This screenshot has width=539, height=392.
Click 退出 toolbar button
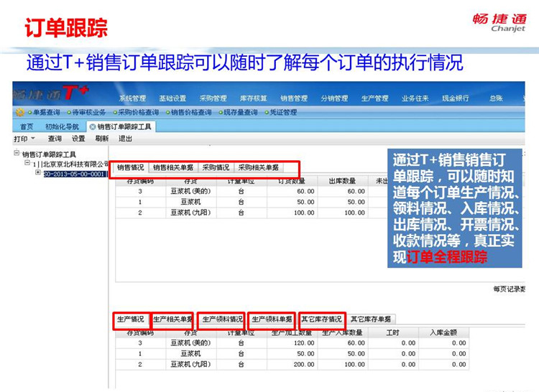(125, 139)
